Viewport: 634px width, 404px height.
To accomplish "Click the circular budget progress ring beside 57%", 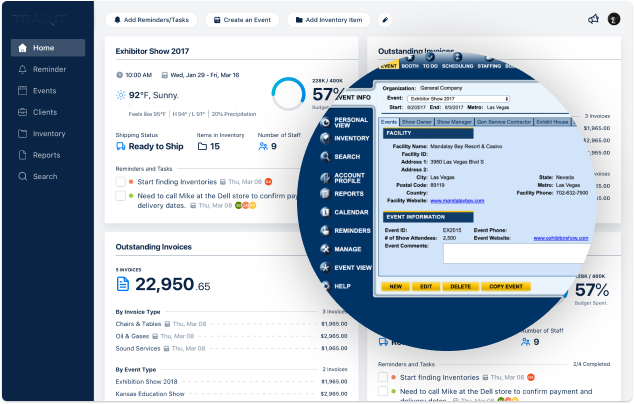I will (288, 94).
